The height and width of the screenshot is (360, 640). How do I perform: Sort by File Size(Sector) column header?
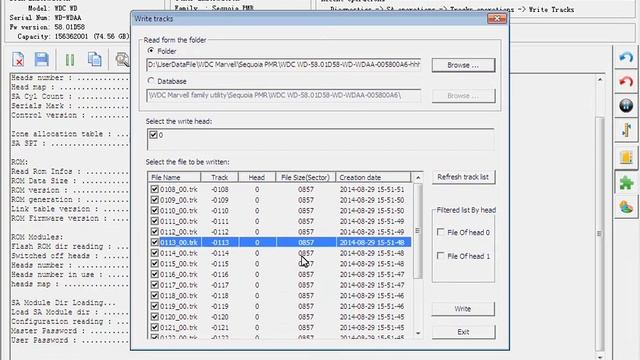point(306,177)
